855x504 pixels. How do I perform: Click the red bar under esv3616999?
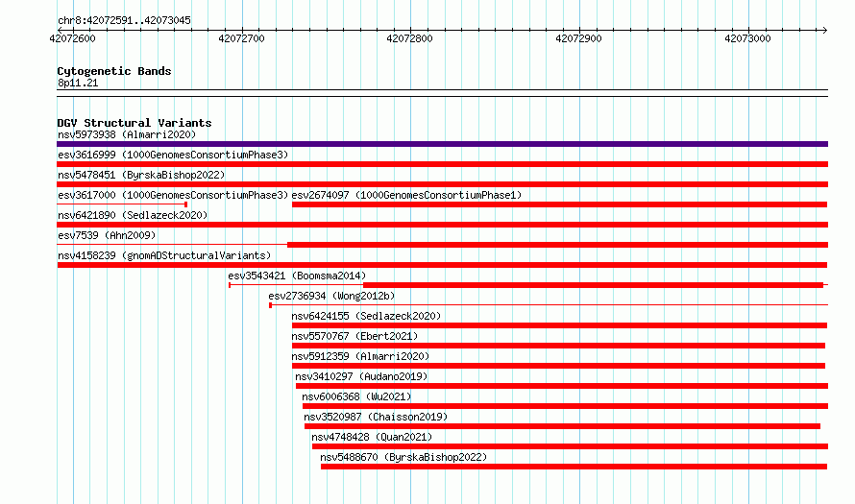[x=442, y=164]
